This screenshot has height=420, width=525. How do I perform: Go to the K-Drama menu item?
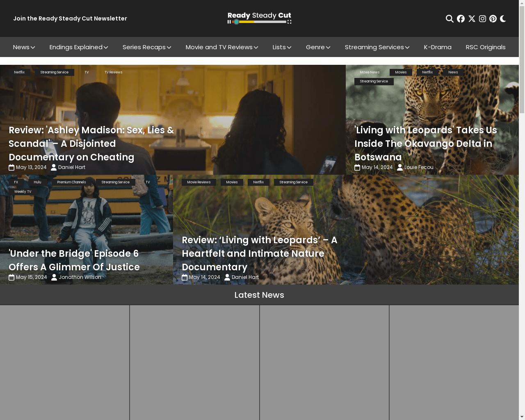click(437, 47)
